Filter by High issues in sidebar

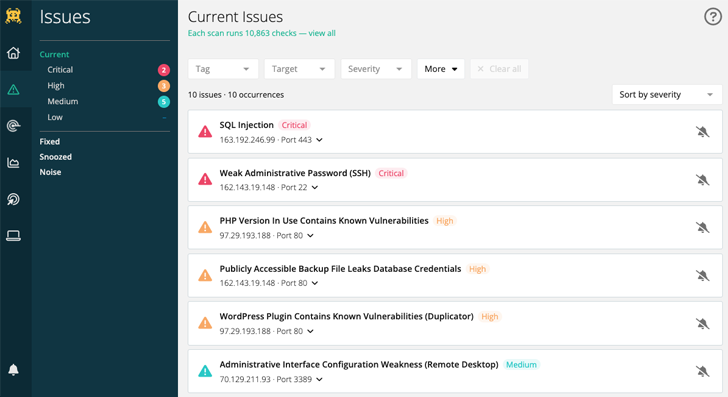coord(56,85)
